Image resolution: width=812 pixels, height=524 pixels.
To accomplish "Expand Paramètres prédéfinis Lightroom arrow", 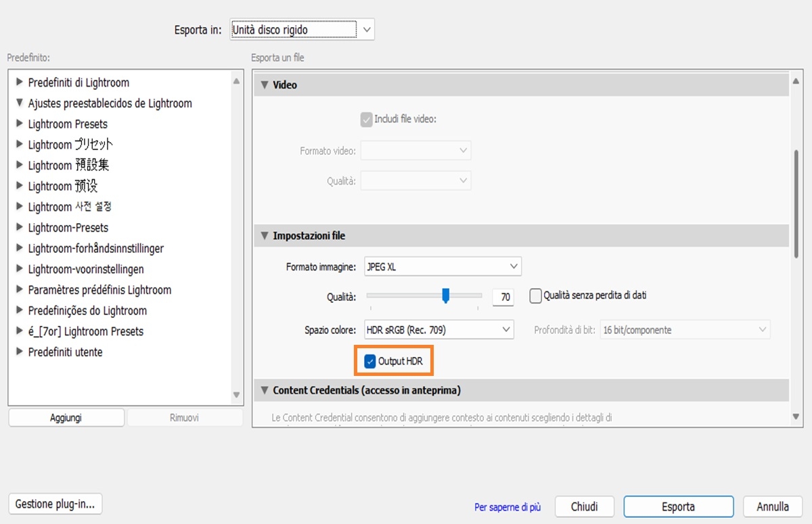I will pos(20,290).
